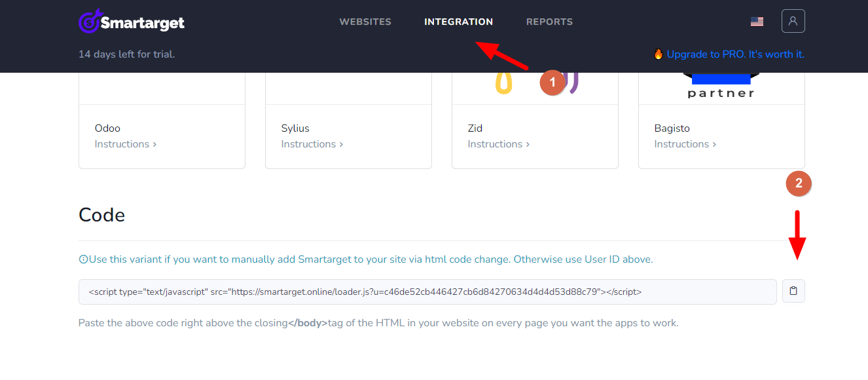
Task: Open Zid Instructions link
Action: pos(499,144)
